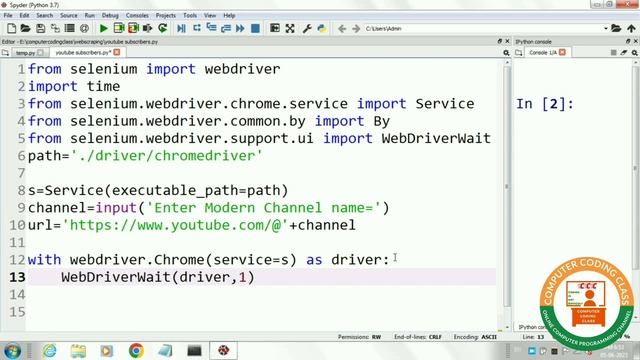Image resolution: width=640 pixels, height=360 pixels.
Task: Open the Projects menu
Action: click(x=165, y=16)
